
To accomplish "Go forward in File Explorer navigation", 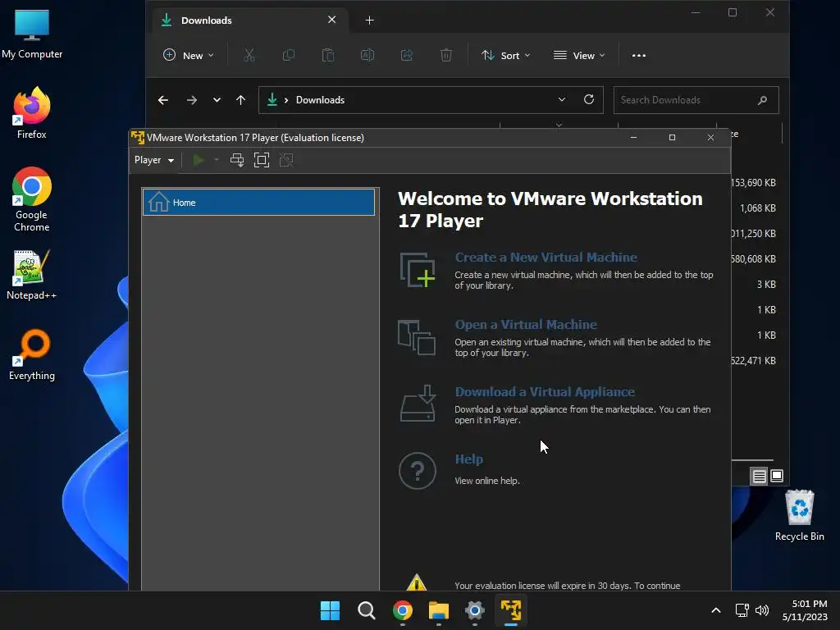I will click(192, 100).
